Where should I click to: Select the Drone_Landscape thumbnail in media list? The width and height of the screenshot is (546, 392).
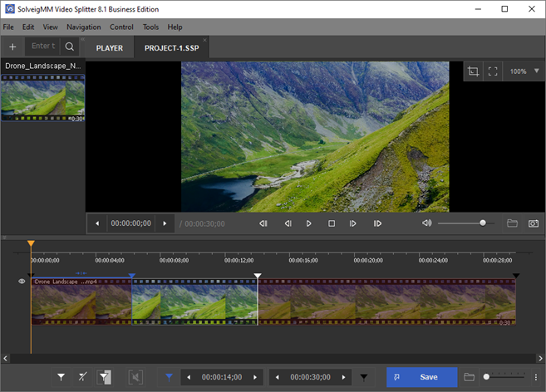(x=43, y=98)
